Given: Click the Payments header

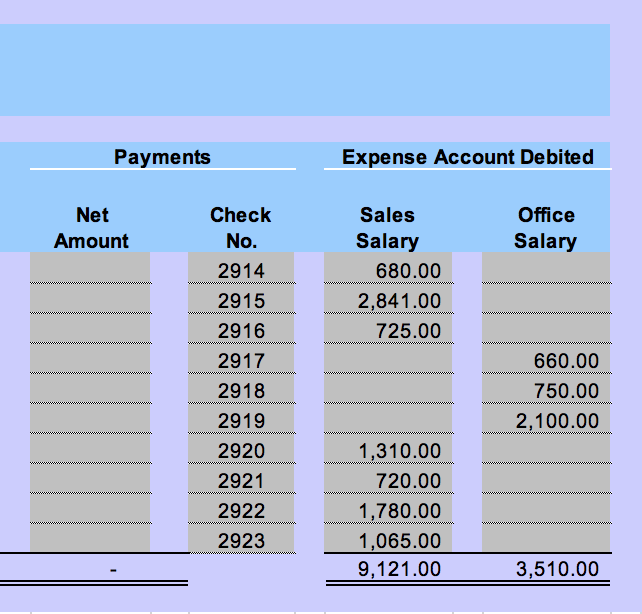Looking at the screenshot, I should tap(162, 157).
